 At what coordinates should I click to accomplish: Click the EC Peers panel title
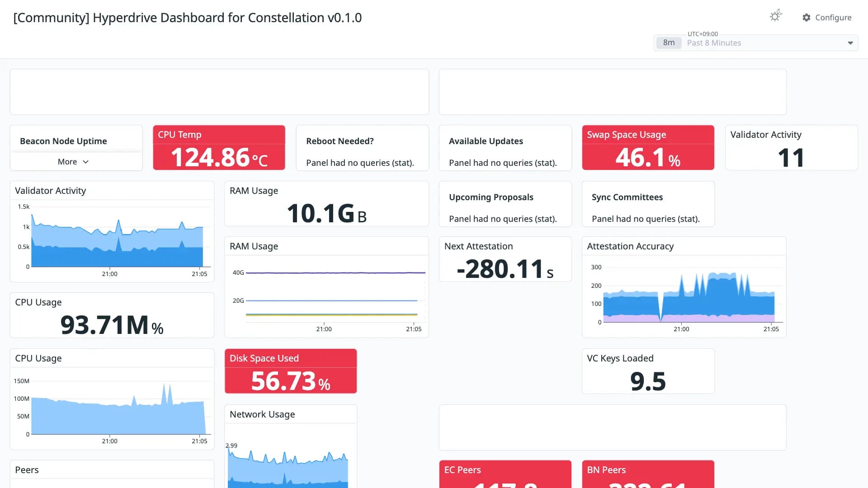pyautogui.click(x=462, y=470)
